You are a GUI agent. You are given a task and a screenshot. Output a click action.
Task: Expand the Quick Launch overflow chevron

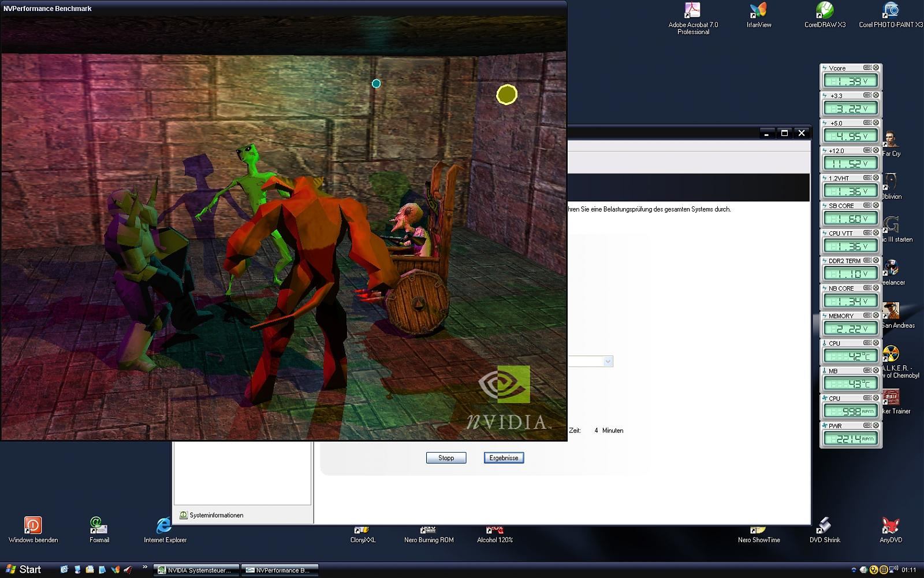(145, 567)
